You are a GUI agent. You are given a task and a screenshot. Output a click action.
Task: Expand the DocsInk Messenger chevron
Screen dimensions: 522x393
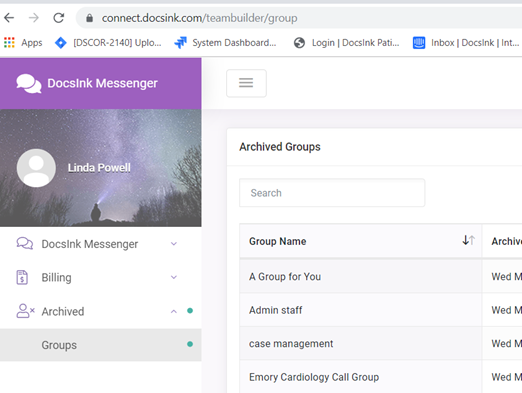click(174, 244)
